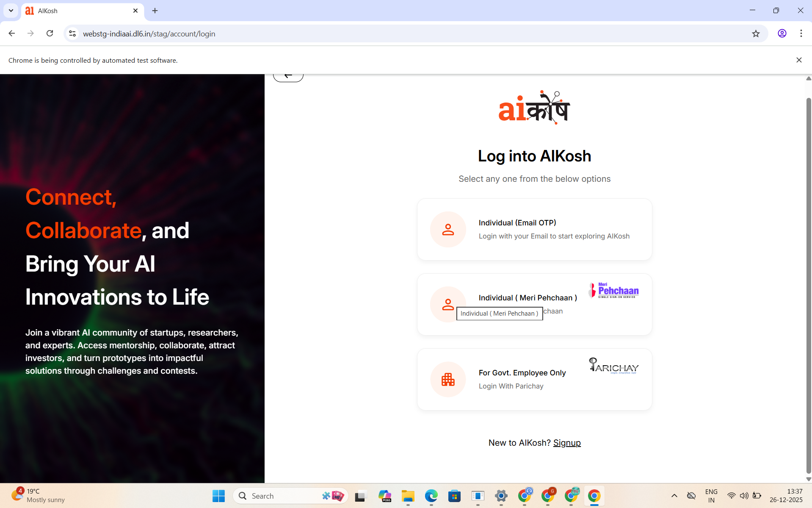Open the Chrome profile icon

click(x=782, y=33)
